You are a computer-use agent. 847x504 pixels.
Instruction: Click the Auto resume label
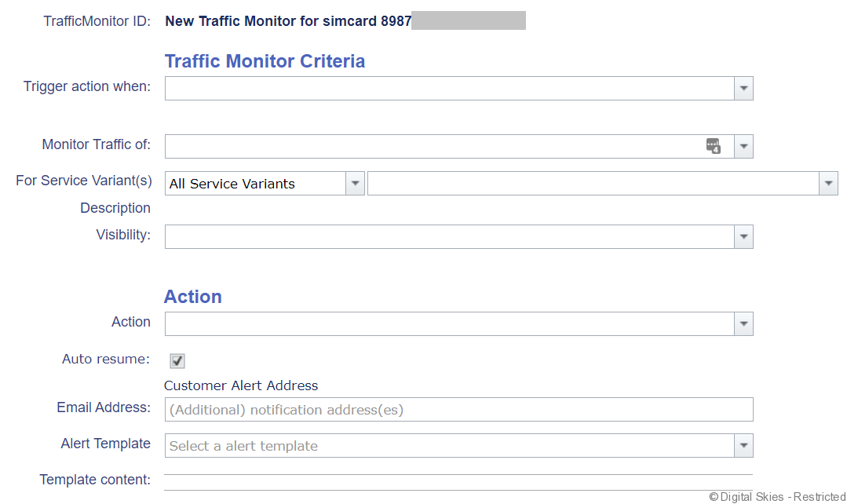105,360
